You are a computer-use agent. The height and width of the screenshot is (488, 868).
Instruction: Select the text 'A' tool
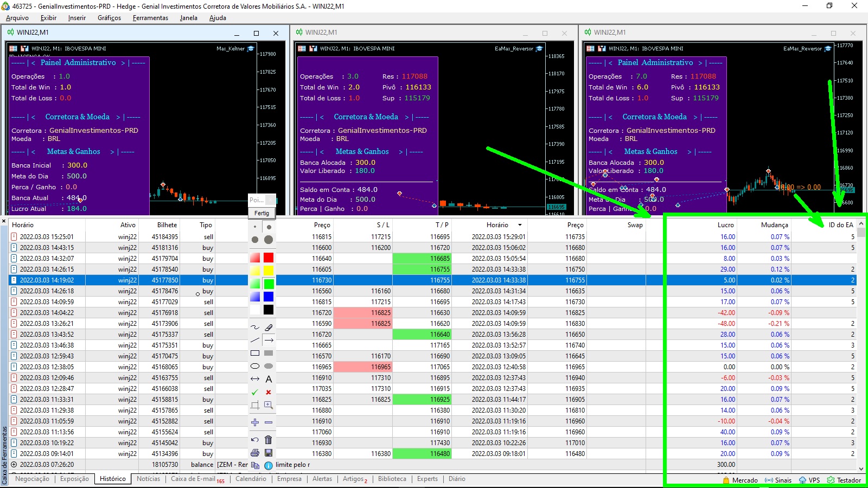click(x=269, y=379)
